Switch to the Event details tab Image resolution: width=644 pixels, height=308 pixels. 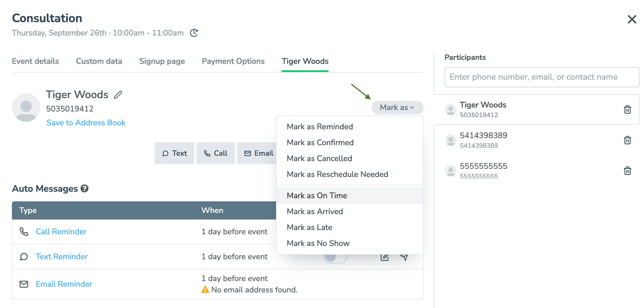[35, 61]
